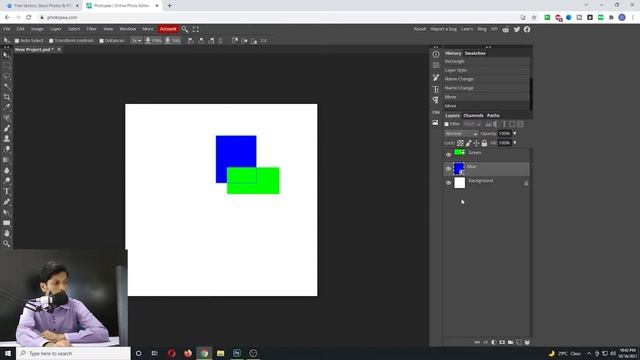Viewport: 640px width, 360px height.
Task: Enable the Transform controls checkbox
Action: (51, 41)
